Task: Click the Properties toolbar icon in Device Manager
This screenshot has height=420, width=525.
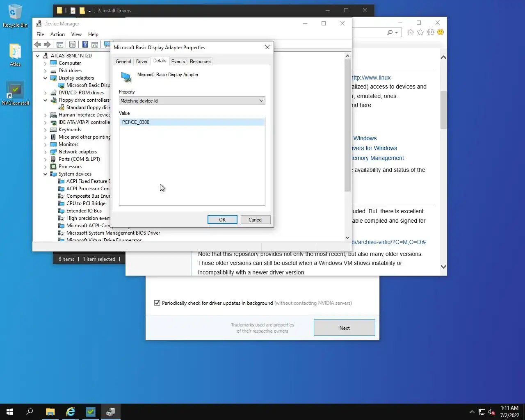Action: [72, 45]
